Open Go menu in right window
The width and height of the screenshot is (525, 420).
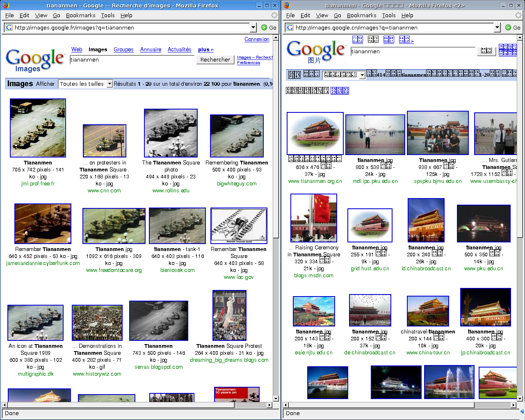point(338,15)
